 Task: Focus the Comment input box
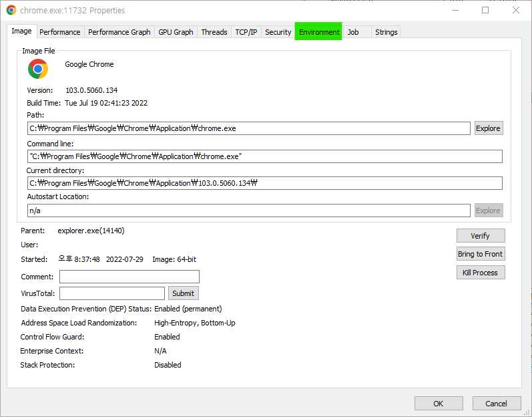pyautogui.click(x=129, y=277)
